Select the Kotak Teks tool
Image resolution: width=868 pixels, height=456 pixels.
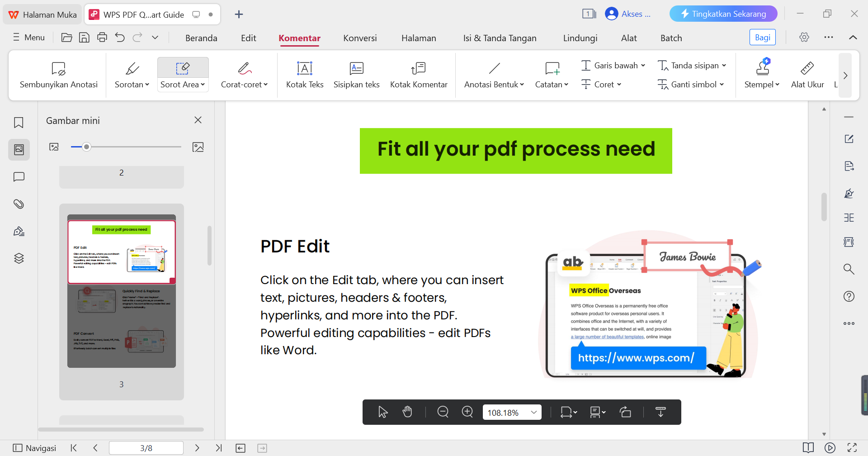tap(304, 74)
